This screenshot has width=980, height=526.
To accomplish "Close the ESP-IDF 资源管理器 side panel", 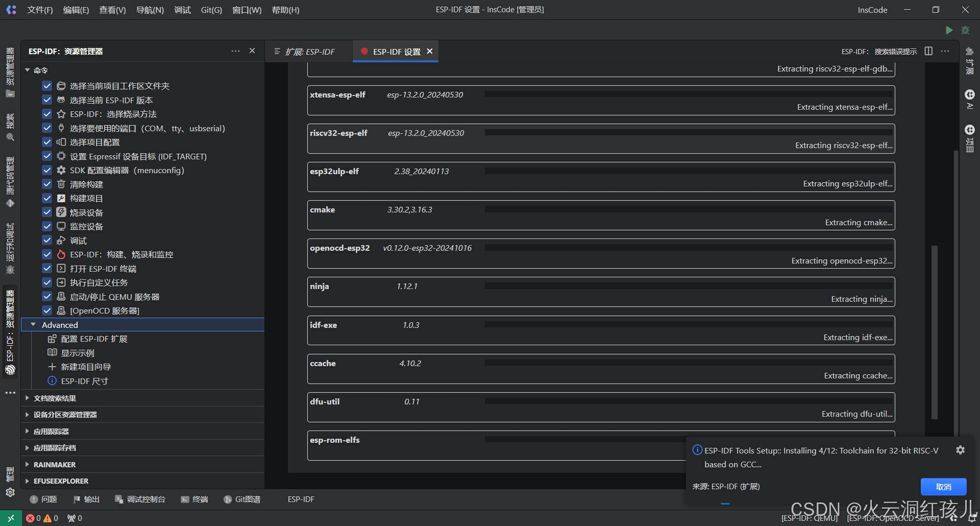I will click(252, 51).
